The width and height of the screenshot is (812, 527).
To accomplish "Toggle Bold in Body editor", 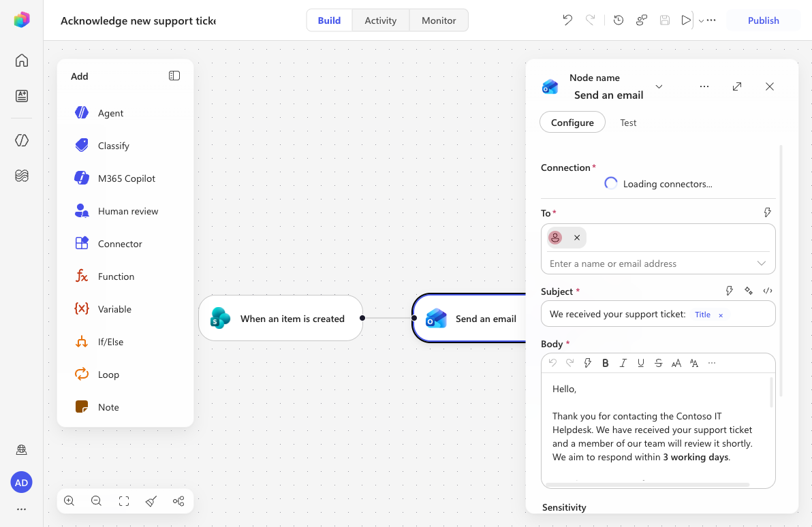I will click(x=605, y=363).
